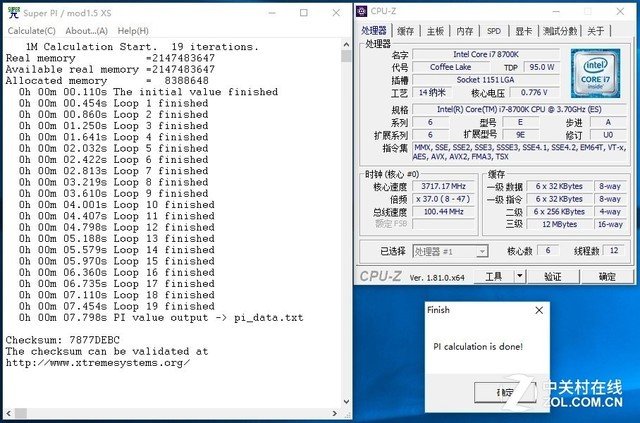The width and height of the screenshot is (640, 423).
Task: Click the x 37.0 (8 - 47) multiplier value
Action: 444,199
